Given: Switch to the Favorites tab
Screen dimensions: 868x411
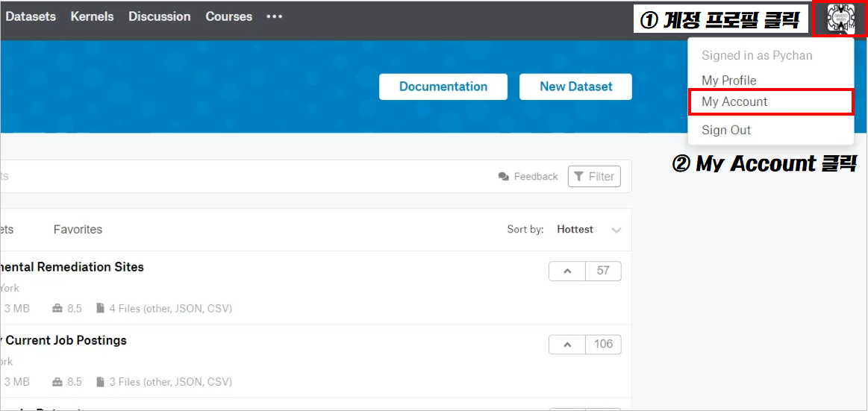Looking at the screenshot, I should tap(78, 230).
